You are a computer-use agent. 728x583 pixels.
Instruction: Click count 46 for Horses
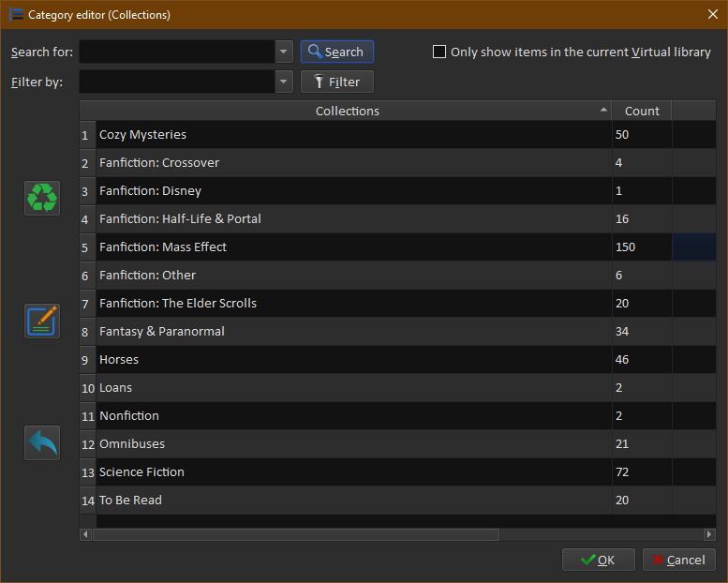click(642, 360)
